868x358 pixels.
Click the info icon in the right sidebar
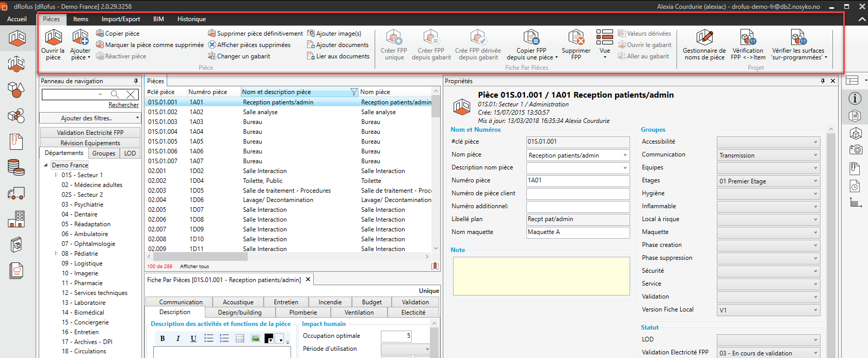(855, 98)
